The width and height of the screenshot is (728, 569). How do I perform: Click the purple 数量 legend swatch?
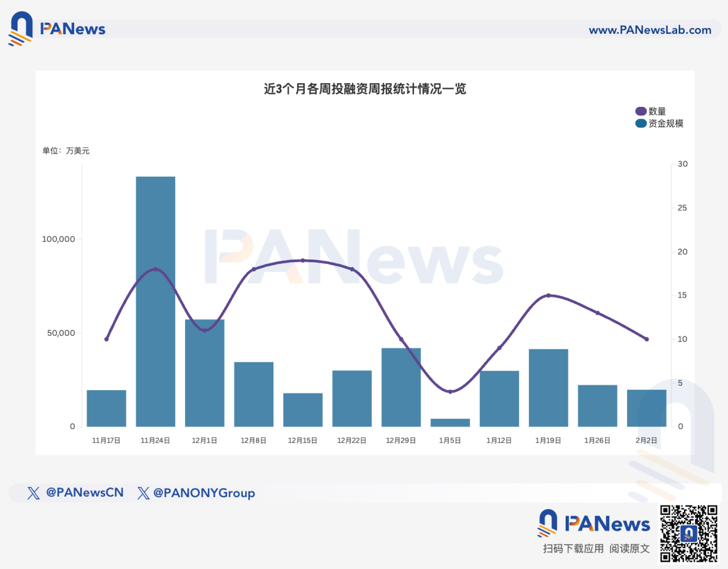[x=641, y=111]
